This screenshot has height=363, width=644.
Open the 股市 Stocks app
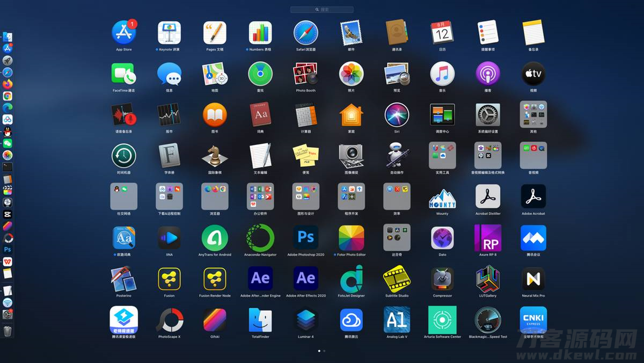pyautogui.click(x=169, y=115)
